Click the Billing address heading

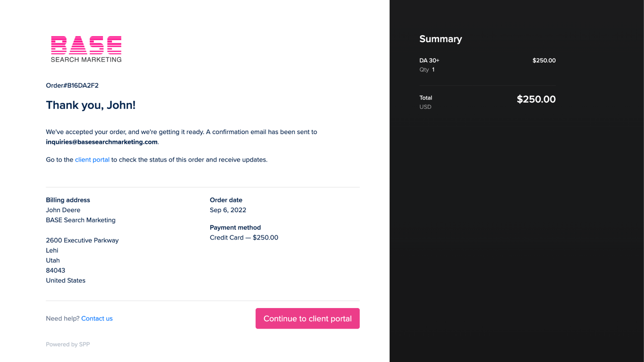(x=68, y=200)
